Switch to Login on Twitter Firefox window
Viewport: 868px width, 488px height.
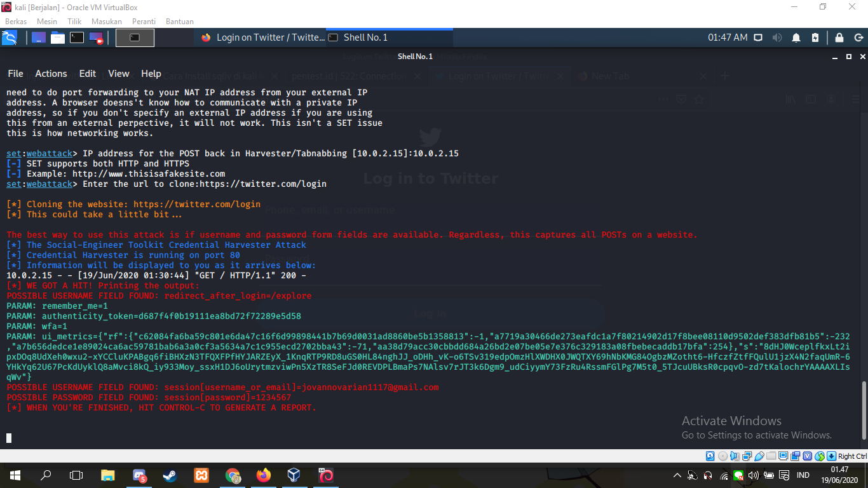(x=262, y=37)
